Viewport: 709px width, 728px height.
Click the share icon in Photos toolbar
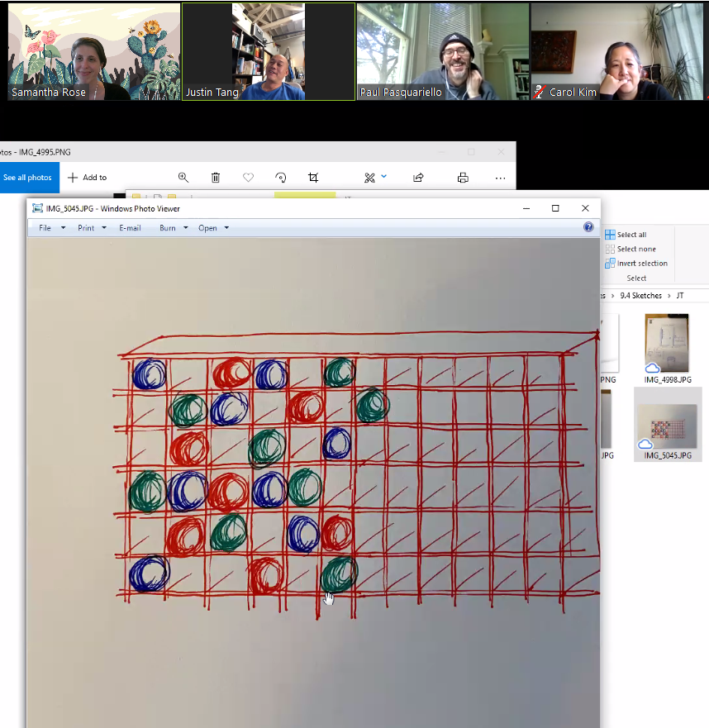pyautogui.click(x=418, y=178)
